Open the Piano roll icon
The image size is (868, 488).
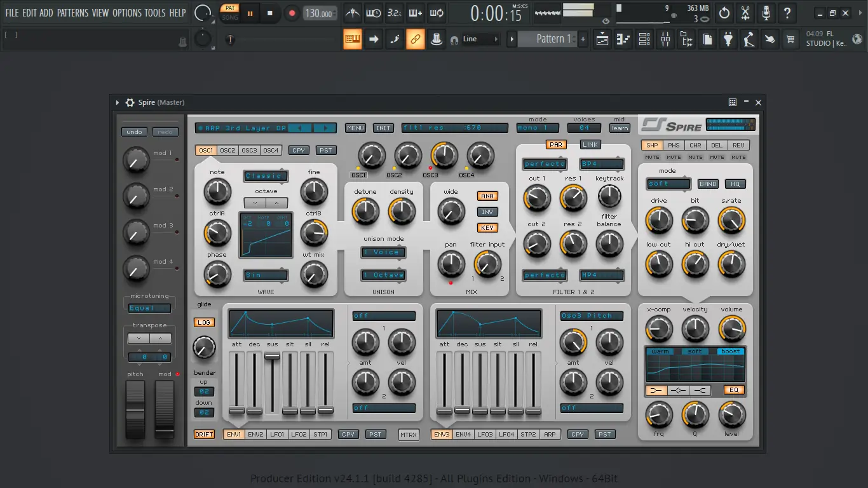622,39
